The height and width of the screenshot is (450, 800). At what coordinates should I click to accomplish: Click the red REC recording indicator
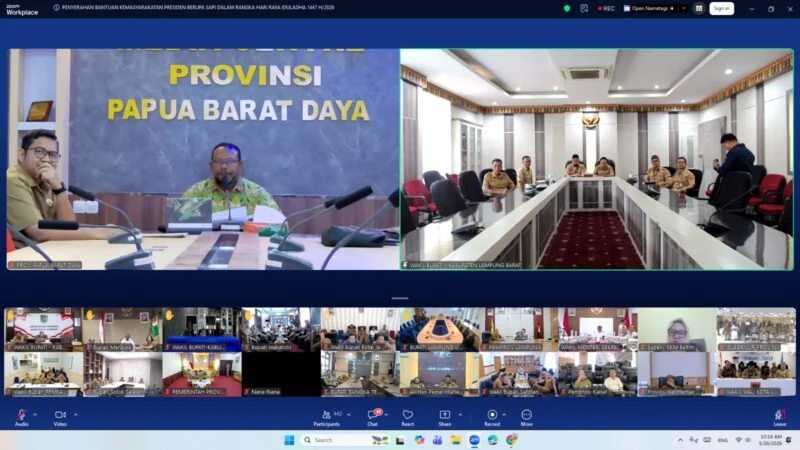[606, 8]
